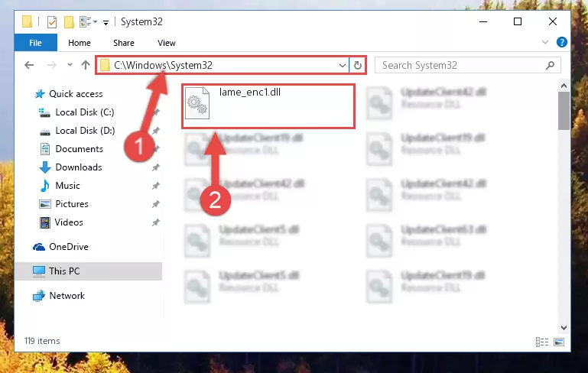
Task: Unpin Downloads using its pin icon
Action: pyautogui.click(x=156, y=167)
